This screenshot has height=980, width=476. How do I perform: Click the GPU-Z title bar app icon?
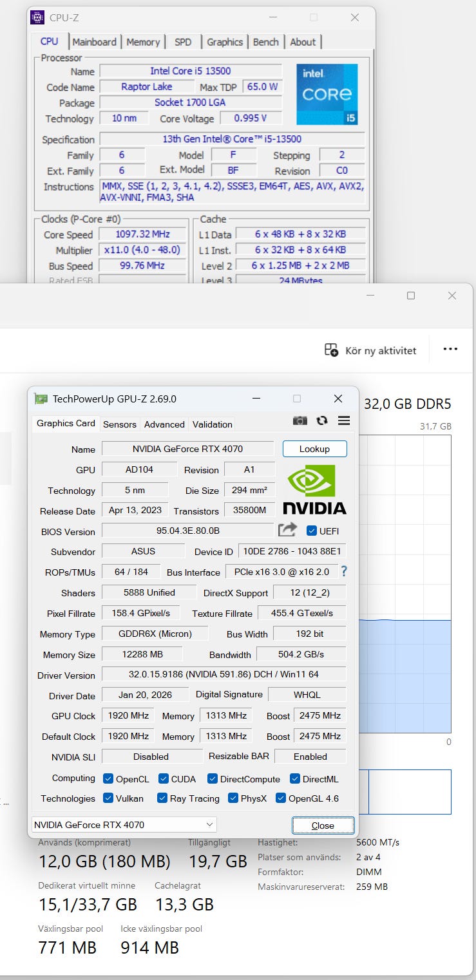pyautogui.click(x=41, y=399)
